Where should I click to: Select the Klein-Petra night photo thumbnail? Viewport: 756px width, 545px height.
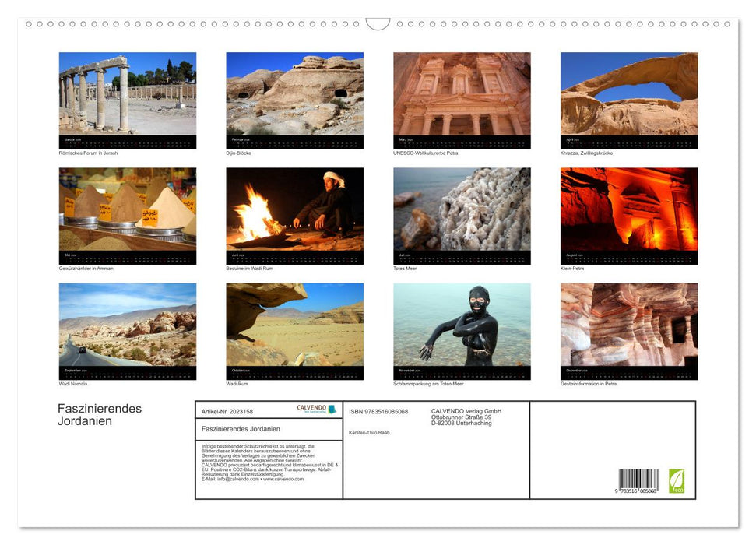click(x=628, y=213)
